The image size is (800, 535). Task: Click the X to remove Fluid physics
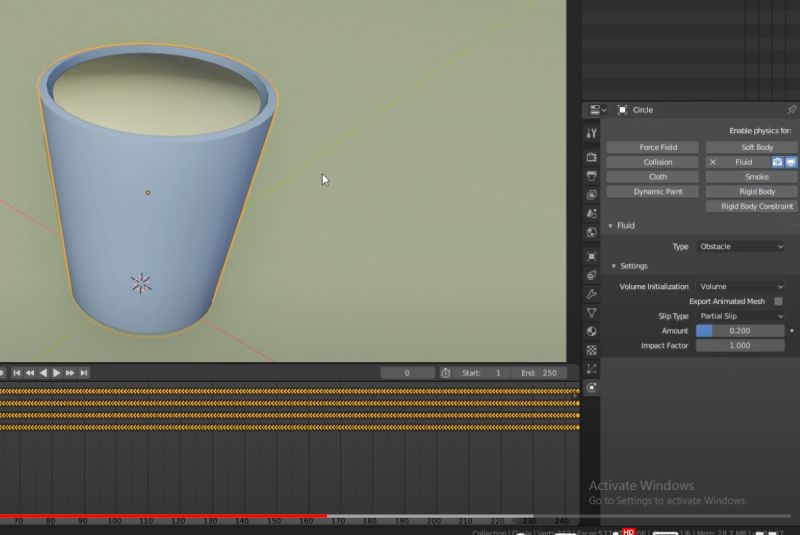713,162
